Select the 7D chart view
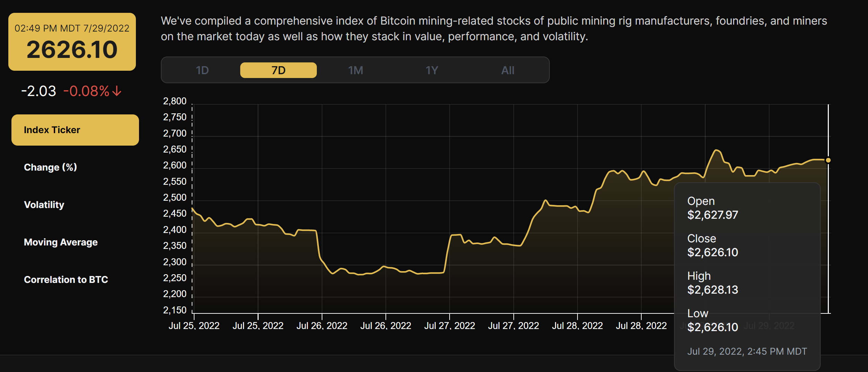Screen dimensions: 868x372 pos(278,70)
